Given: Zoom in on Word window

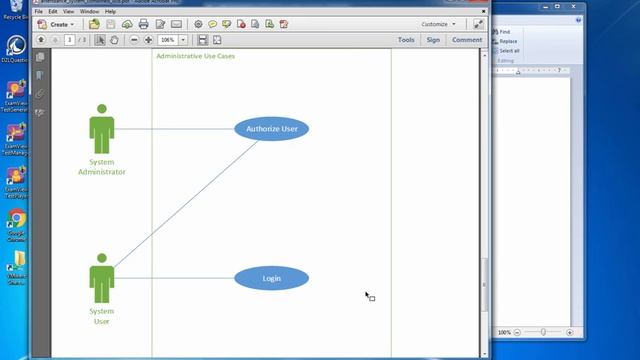Looking at the screenshot, I should coord(570,333).
